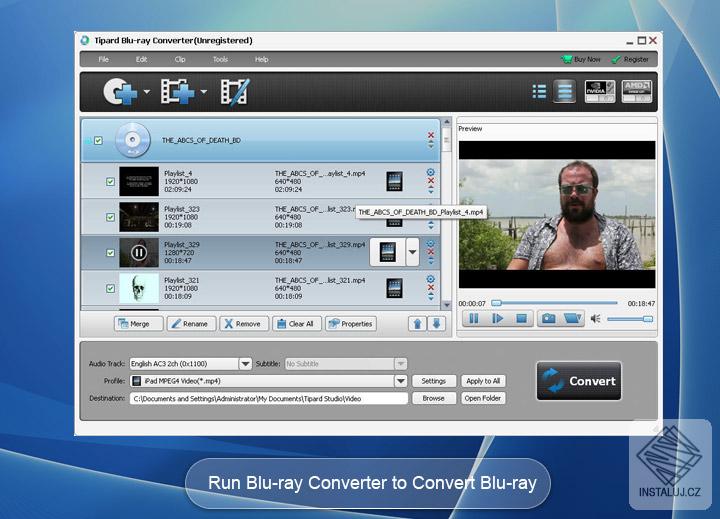Screen dimensions: 720x519
Task: Click the Register link
Action: [630, 59]
